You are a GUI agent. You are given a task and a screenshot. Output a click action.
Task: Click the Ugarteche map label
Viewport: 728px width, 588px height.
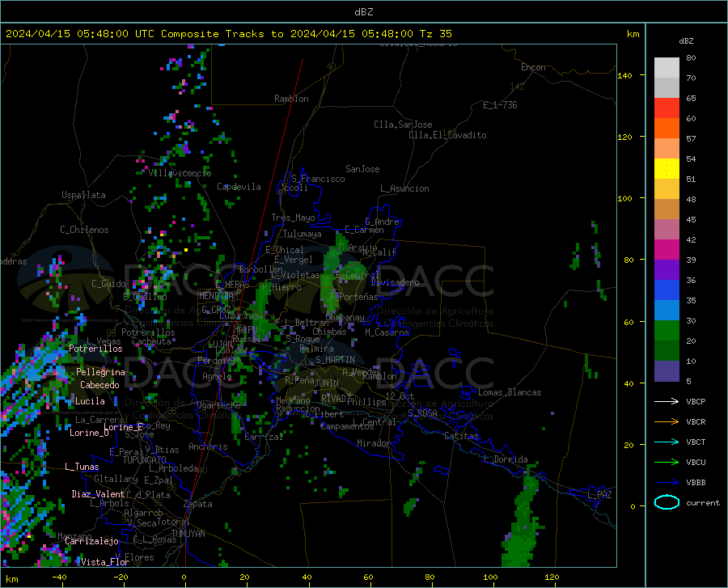(x=218, y=405)
